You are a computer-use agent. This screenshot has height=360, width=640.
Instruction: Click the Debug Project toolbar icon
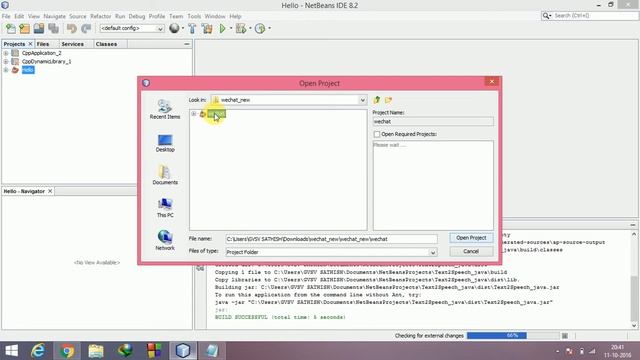[x=241, y=29]
